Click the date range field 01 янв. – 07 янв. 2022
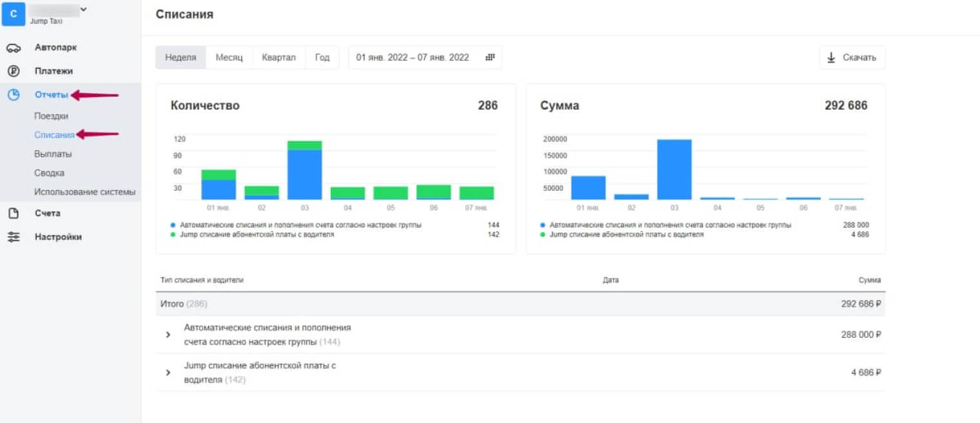The width and height of the screenshot is (980, 423). 413,57
